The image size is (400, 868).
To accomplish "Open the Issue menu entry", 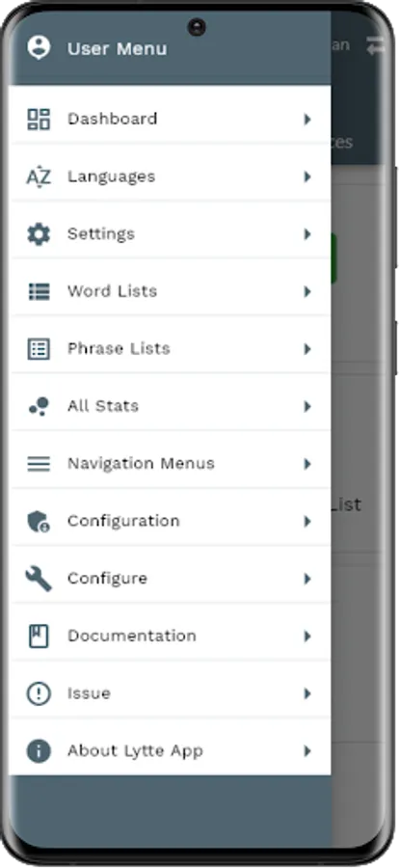I will click(171, 693).
